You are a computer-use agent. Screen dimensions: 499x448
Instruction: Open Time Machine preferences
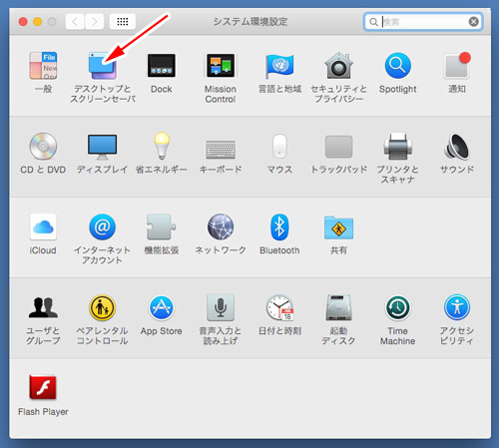[397, 307]
